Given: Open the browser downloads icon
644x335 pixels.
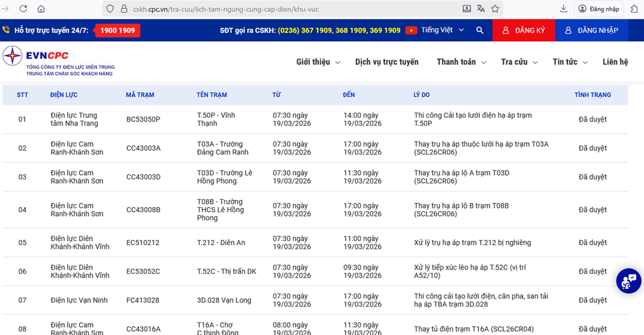Looking at the screenshot, I should click(x=563, y=9).
